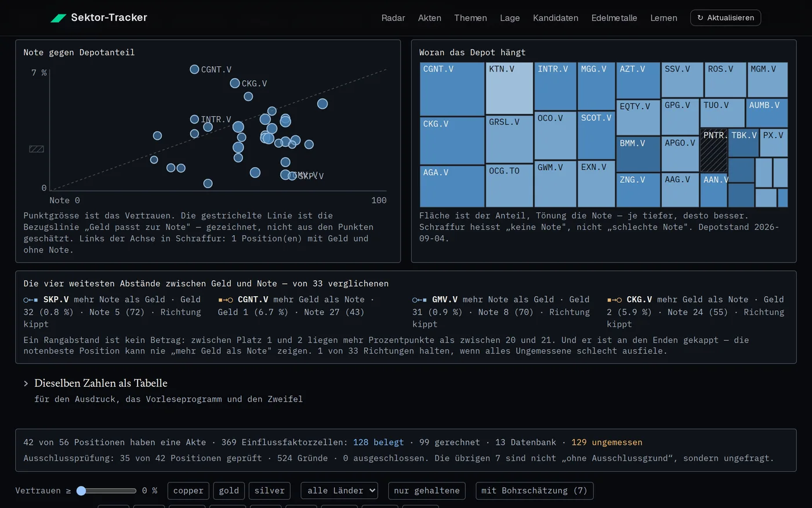Navigate to Edelmetalle
This screenshot has width=812, height=508.
click(x=614, y=18)
